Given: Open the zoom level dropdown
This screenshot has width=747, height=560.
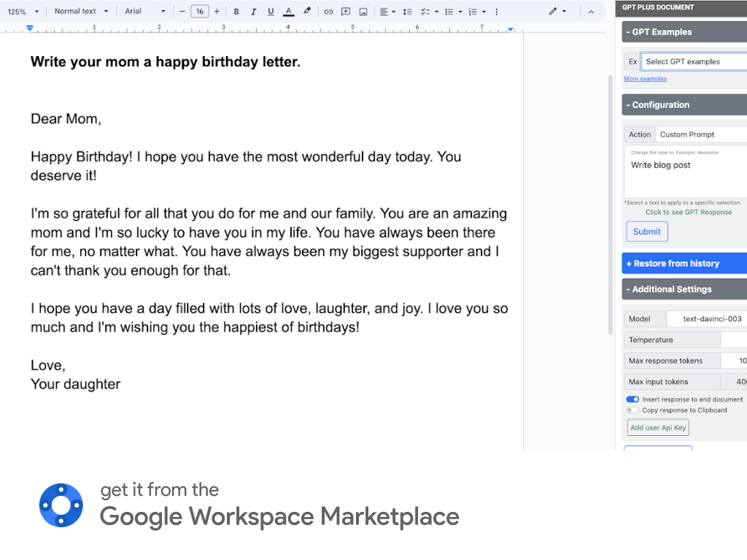Looking at the screenshot, I should coord(20,11).
